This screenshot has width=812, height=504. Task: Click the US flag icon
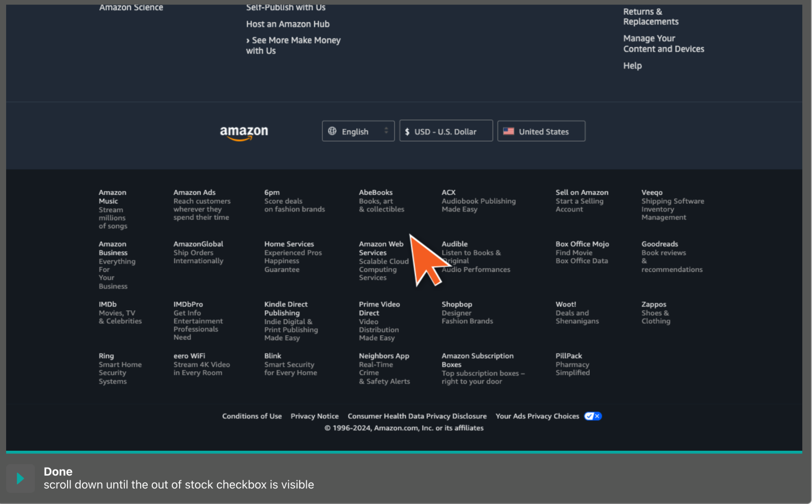coord(509,131)
